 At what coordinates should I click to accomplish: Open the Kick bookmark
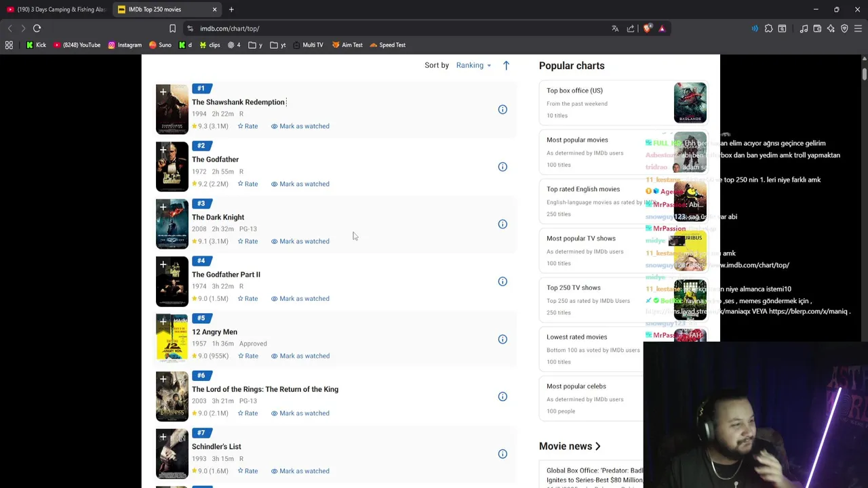point(37,45)
